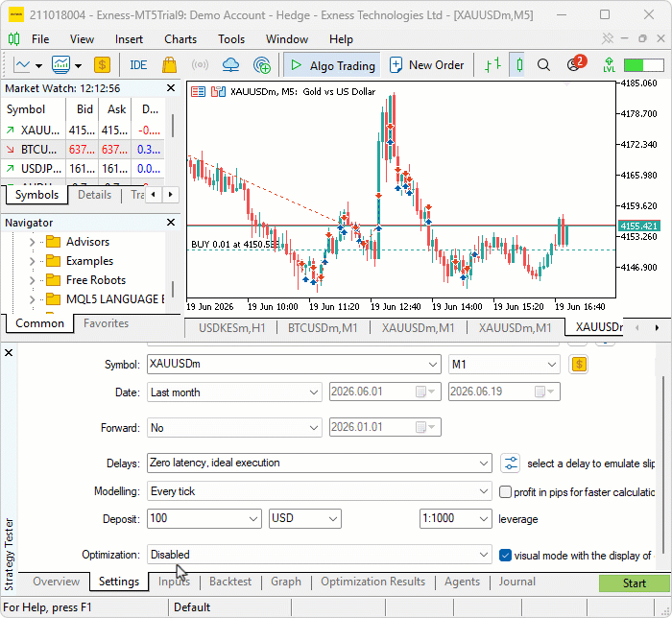The width and height of the screenshot is (672, 618).
Task: Open the Symbol XAUUSDm dropdown
Action: point(294,365)
